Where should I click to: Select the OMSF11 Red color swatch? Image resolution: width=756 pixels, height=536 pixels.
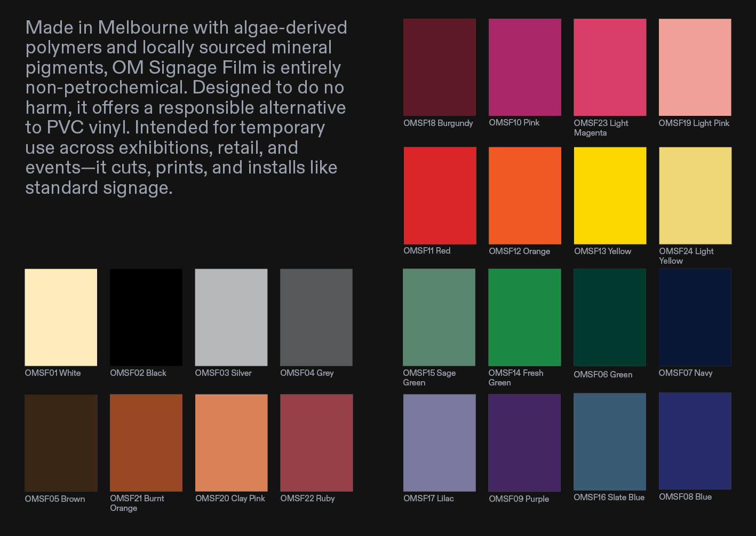tap(440, 195)
